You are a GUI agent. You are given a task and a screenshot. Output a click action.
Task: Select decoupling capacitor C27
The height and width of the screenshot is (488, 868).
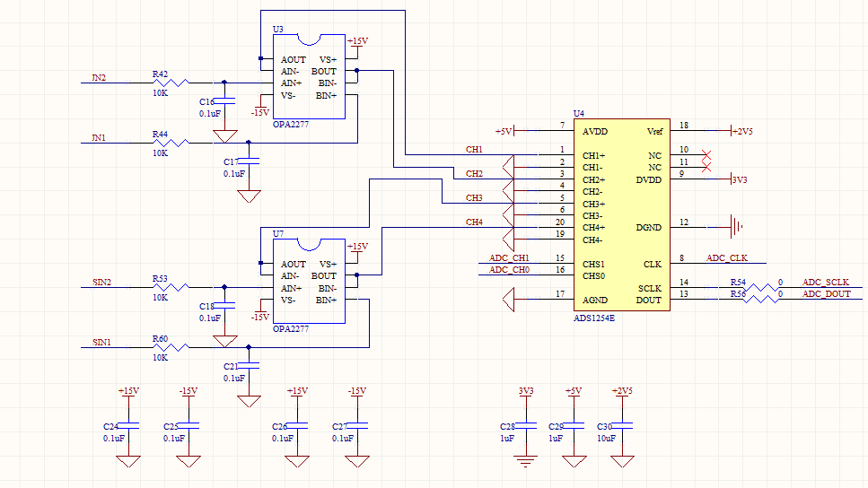coord(357,426)
